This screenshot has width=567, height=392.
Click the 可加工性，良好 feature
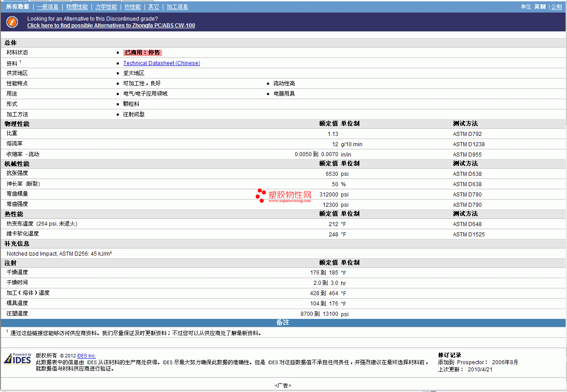[142, 83]
